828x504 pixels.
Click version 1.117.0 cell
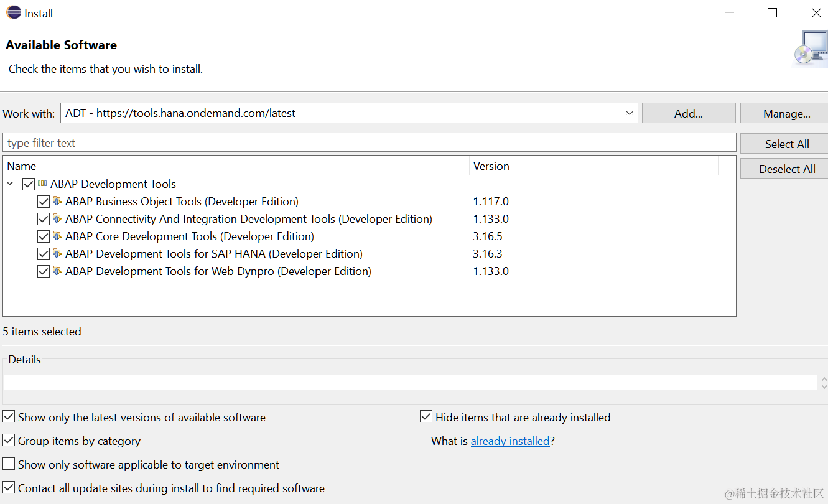coord(491,202)
